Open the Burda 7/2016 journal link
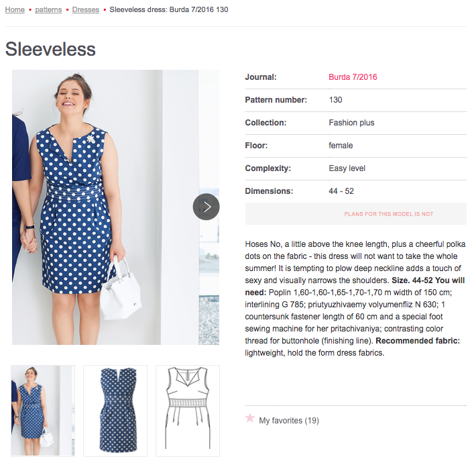The image size is (476, 465). click(353, 77)
